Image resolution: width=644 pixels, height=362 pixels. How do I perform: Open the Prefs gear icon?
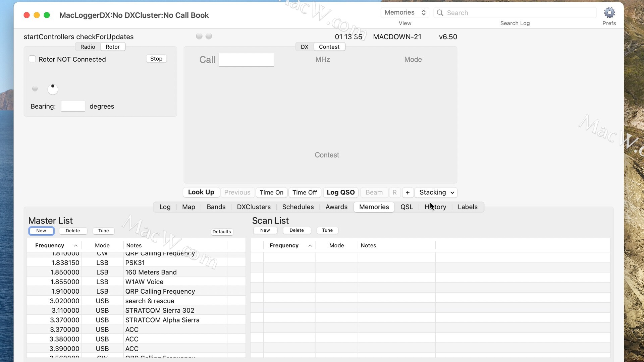coord(609,13)
